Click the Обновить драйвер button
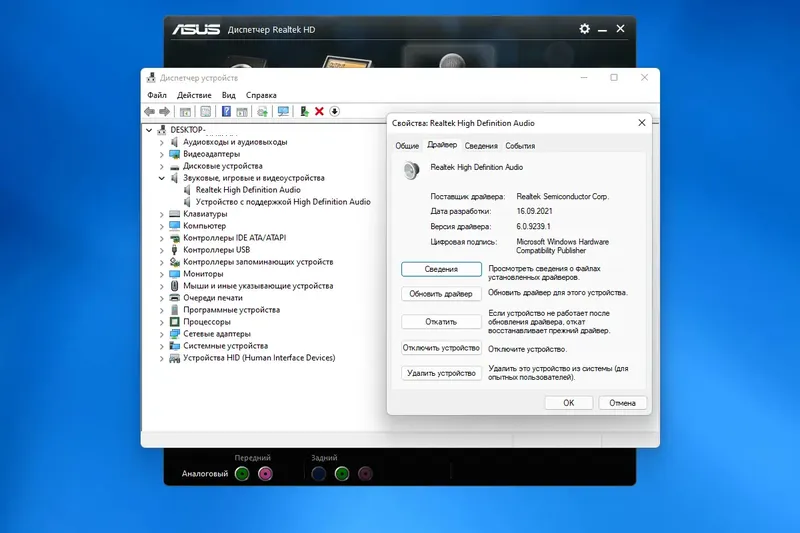800x533 pixels. (441, 294)
